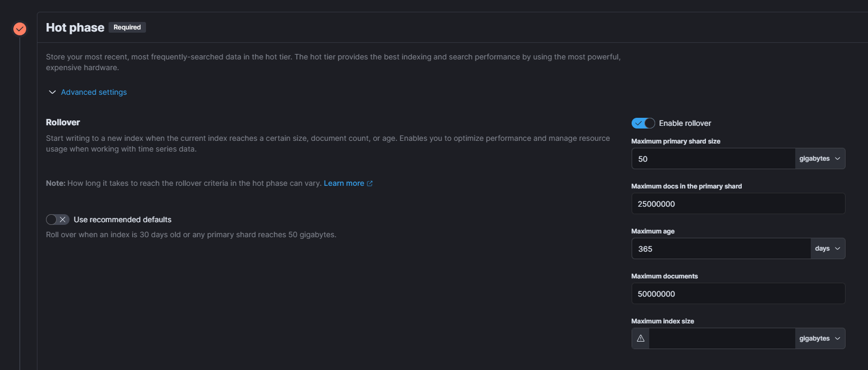Open the primary shard size gigabytes unit dropdown
This screenshot has width=868, height=370.
[820, 158]
